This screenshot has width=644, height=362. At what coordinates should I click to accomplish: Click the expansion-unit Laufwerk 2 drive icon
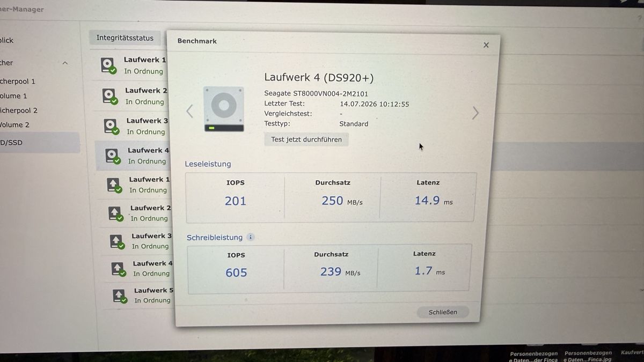pyautogui.click(x=116, y=213)
